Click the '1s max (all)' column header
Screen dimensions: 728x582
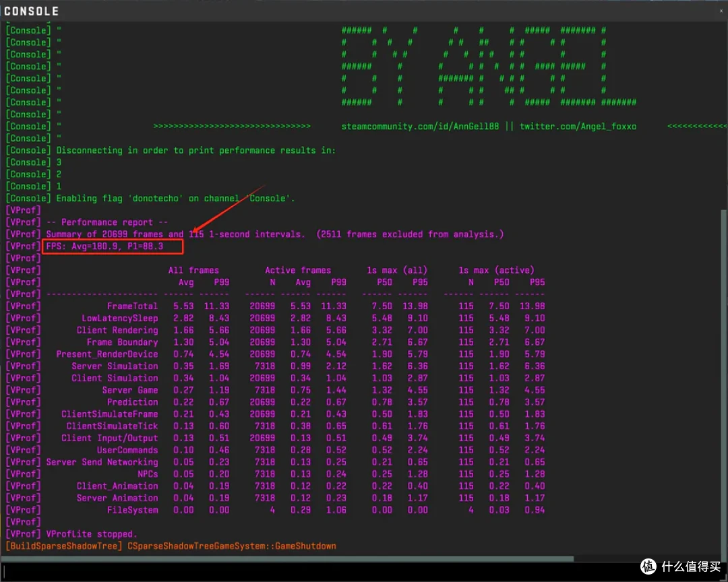click(397, 271)
